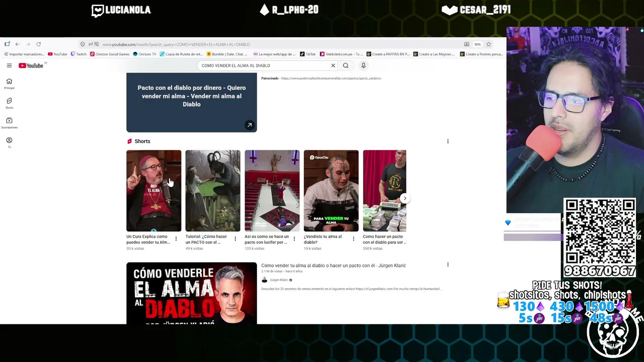
Task: Open the arrow link on the sponsored ad card
Action: pyautogui.click(x=250, y=125)
